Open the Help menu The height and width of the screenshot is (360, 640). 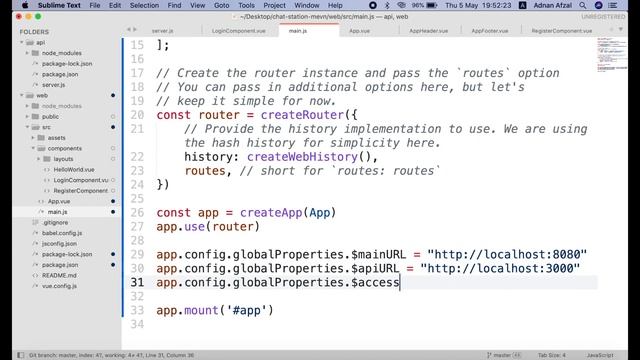coord(335,5)
